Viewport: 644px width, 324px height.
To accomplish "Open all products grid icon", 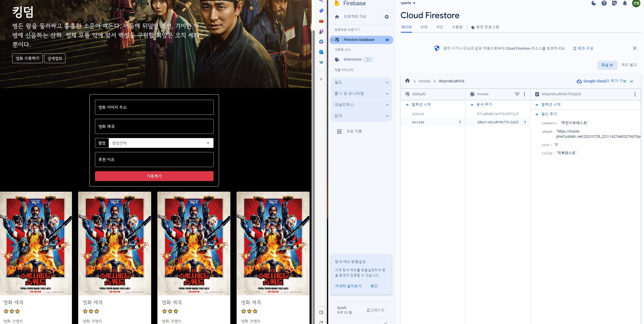I will tap(339, 132).
